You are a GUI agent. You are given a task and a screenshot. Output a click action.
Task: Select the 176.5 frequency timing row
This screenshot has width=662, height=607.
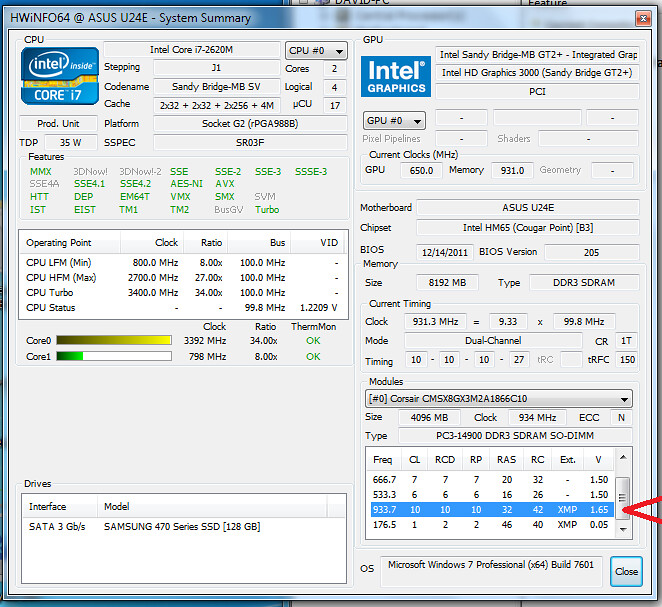coord(491,525)
